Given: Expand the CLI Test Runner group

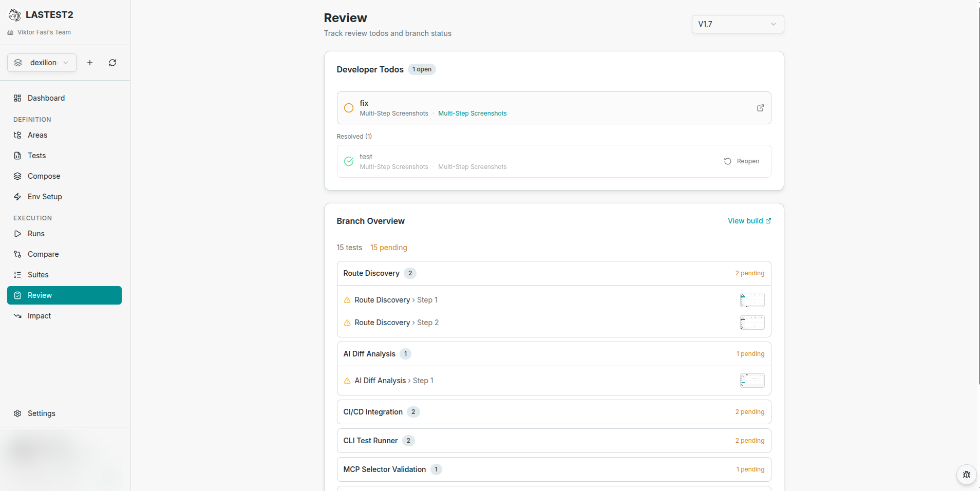Looking at the screenshot, I should tap(554, 441).
